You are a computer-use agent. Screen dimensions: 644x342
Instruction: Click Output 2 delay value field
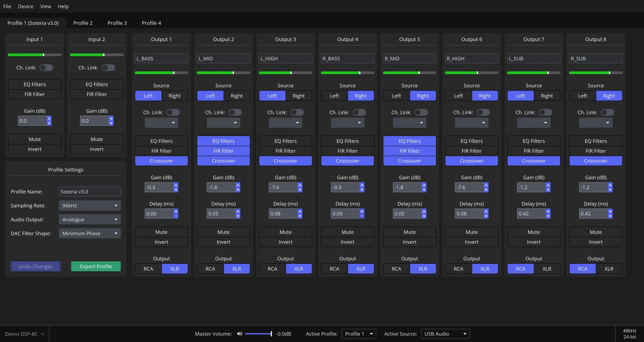tap(221, 214)
